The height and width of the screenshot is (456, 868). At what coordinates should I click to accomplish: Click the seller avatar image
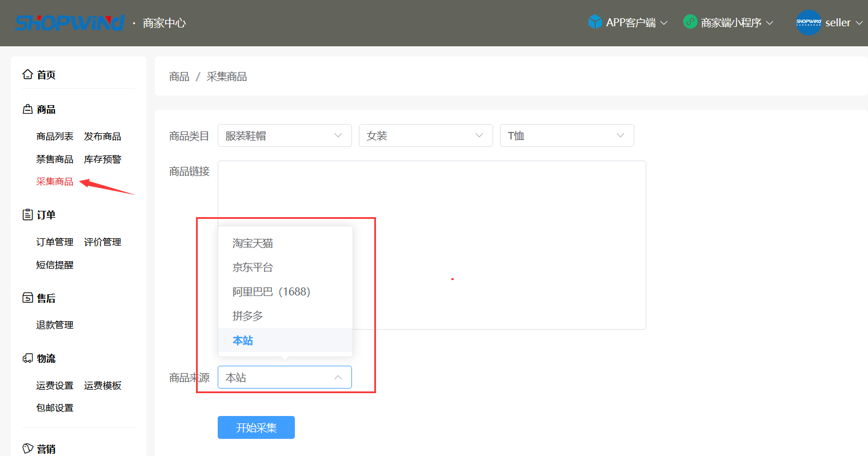(x=809, y=22)
